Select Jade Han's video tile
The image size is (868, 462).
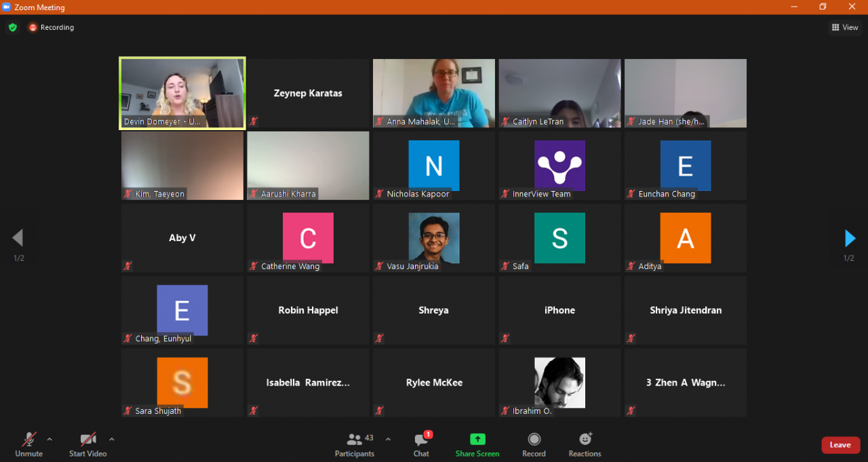click(x=686, y=93)
